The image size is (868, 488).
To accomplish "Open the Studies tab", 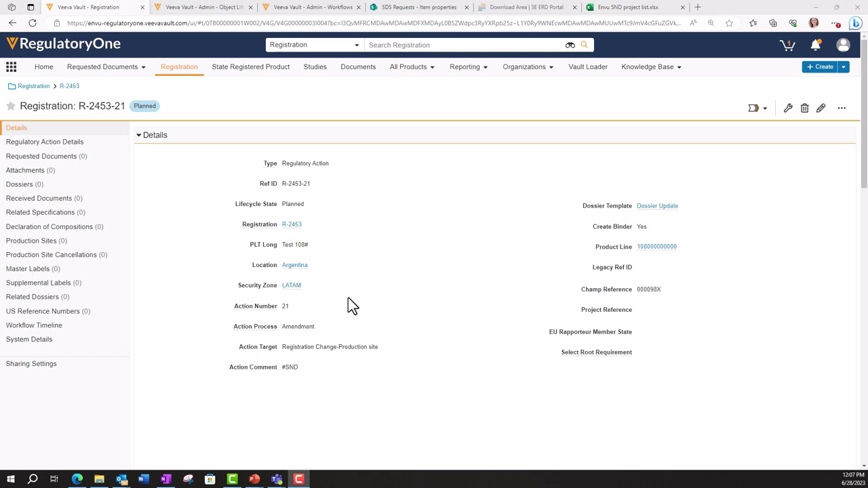I will [x=315, y=67].
